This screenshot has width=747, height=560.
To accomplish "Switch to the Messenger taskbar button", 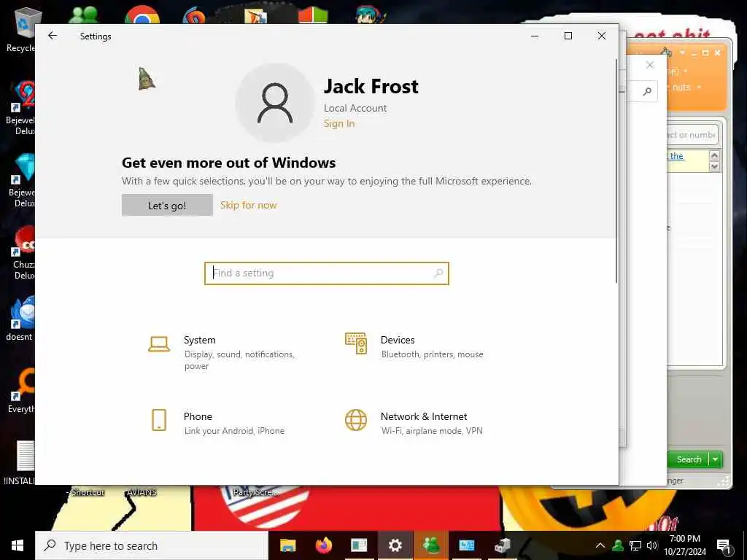I will [430, 545].
